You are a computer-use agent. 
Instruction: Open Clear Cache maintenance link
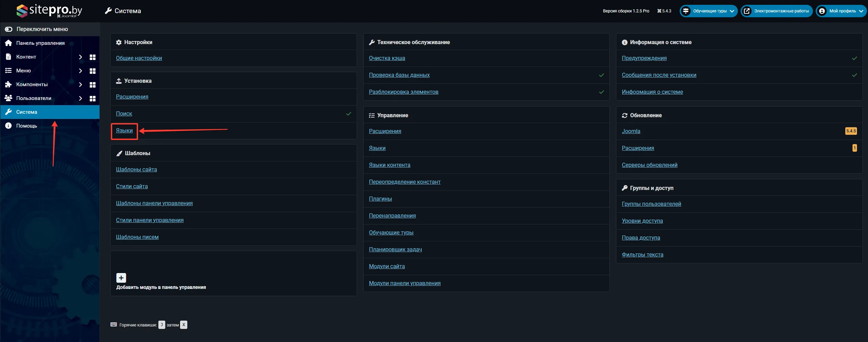[387, 58]
